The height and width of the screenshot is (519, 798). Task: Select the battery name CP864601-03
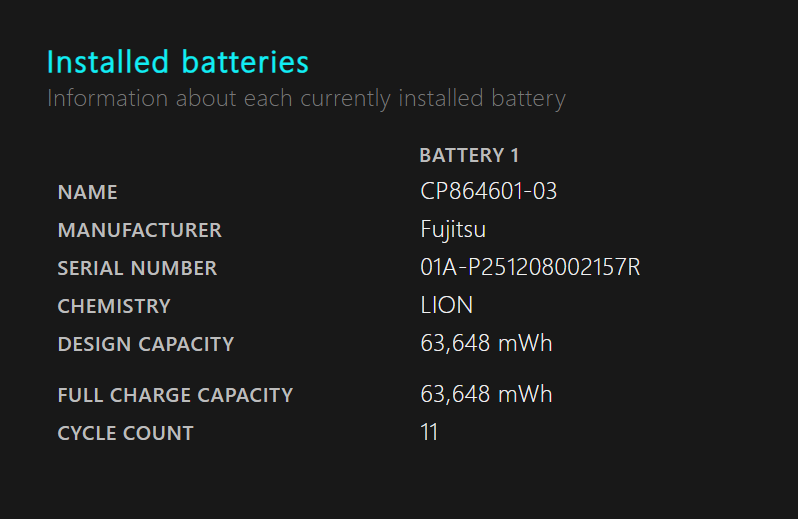click(x=489, y=192)
